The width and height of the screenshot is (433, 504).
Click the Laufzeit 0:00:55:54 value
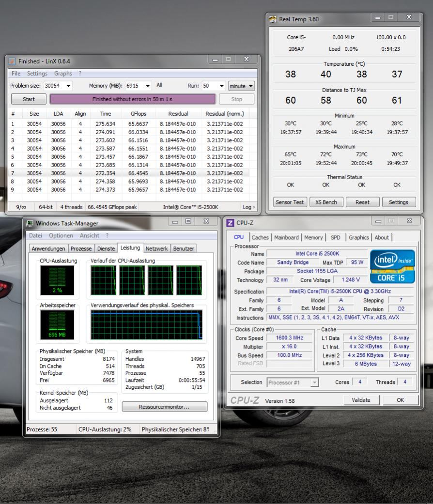tap(192, 380)
